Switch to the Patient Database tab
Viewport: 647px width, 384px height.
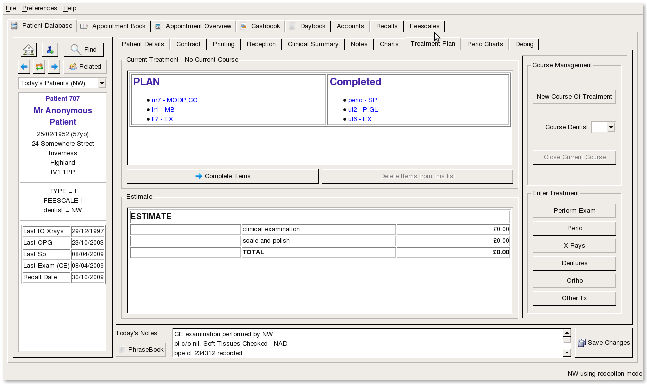pyautogui.click(x=42, y=26)
